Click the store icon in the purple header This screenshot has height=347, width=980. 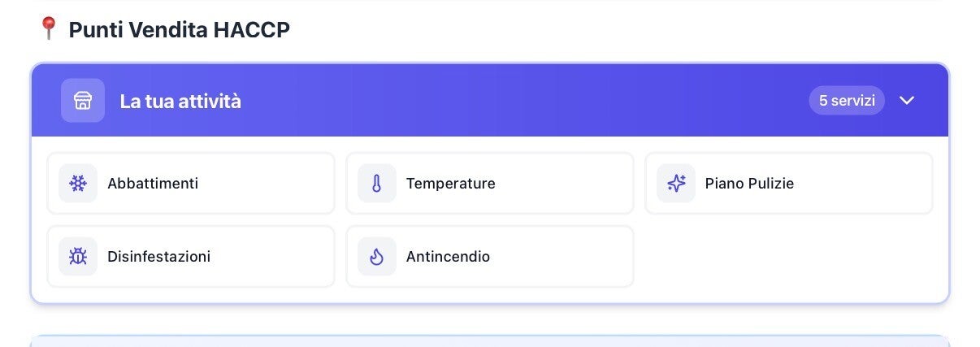point(82,101)
